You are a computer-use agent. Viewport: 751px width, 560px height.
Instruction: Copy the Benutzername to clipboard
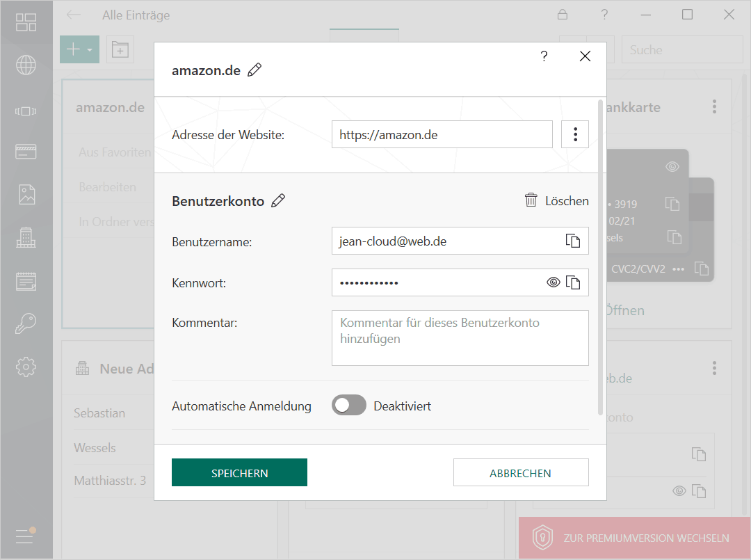coord(573,241)
